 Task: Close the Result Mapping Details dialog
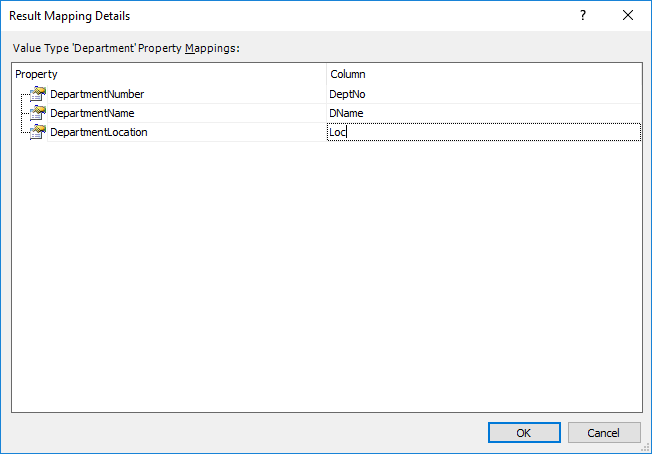[628, 15]
